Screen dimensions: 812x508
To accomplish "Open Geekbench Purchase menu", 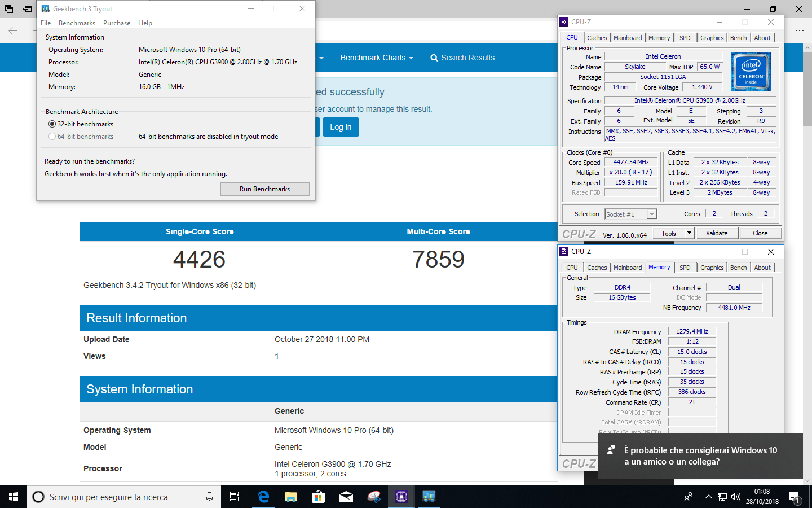I will pos(117,23).
